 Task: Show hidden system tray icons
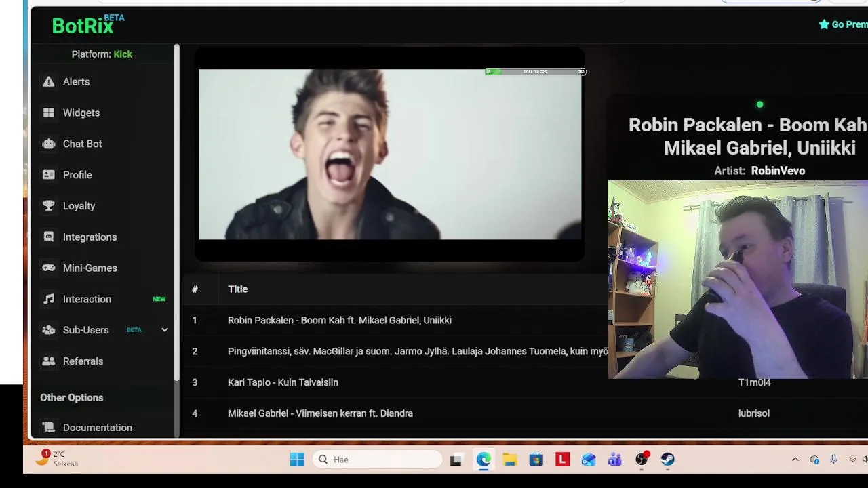[795, 460]
